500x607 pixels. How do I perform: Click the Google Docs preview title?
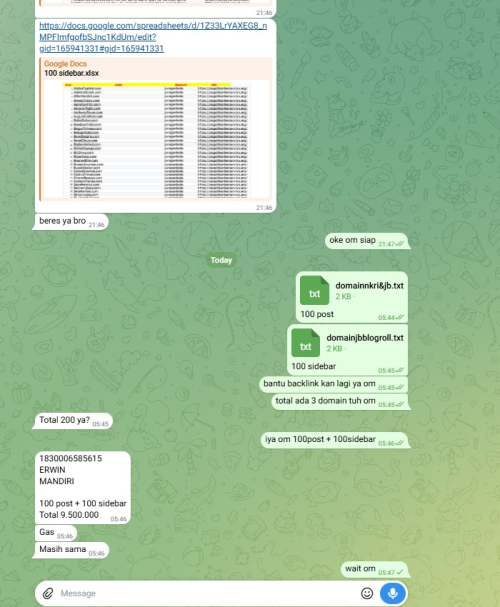click(65, 63)
